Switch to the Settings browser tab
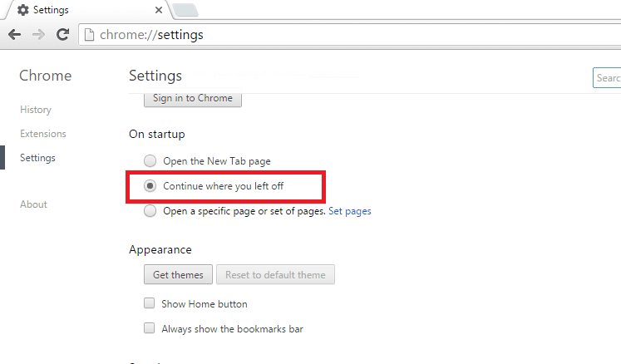The height and width of the screenshot is (364, 621). click(x=87, y=10)
